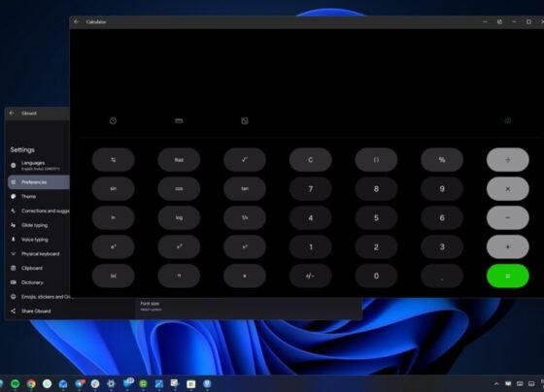Click the log function button
This screenshot has width=544, height=392.
click(x=179, y=218)
